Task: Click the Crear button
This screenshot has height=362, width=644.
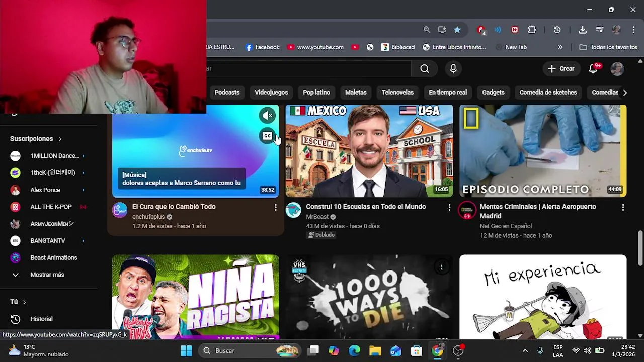Action: point(561,69)
